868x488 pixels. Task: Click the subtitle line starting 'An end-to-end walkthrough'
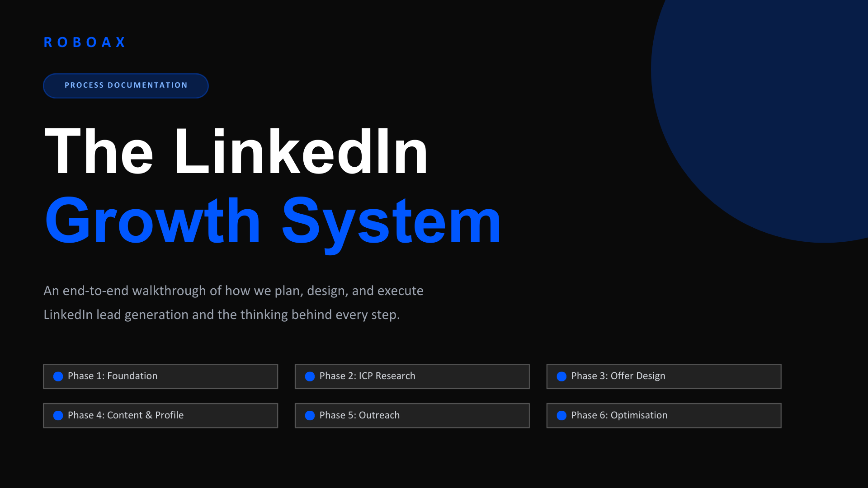click(233, 291)
